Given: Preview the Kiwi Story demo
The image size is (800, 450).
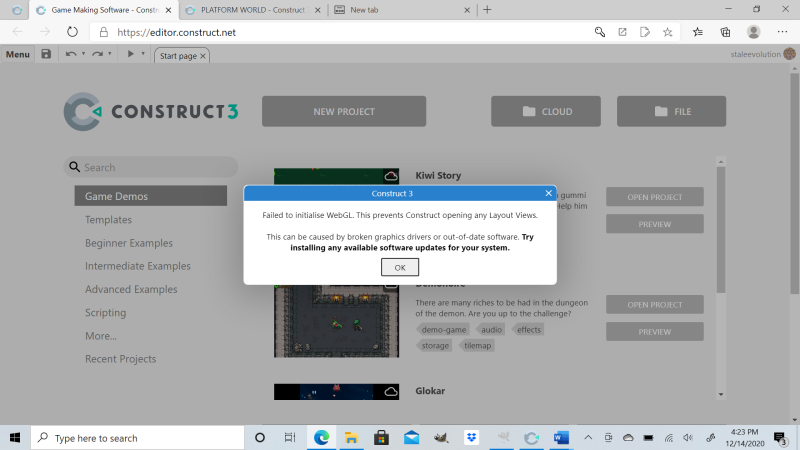Looking at the screenshot, I should 655,224.
